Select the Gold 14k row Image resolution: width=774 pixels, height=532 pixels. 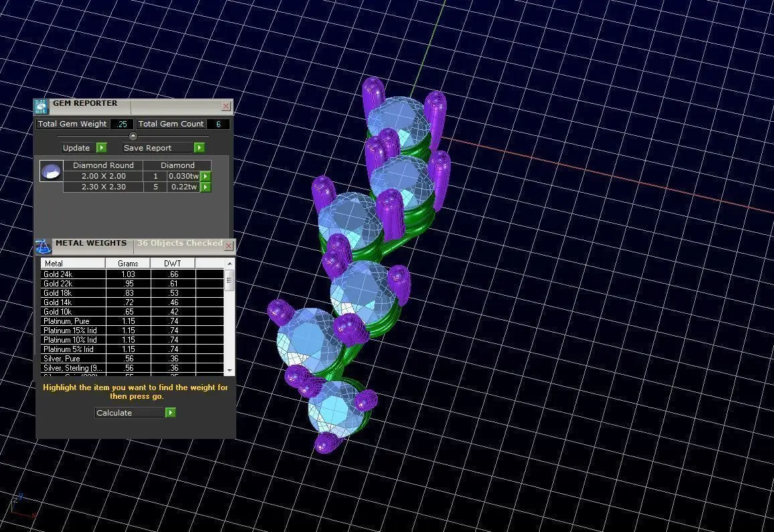pos(133,302)
